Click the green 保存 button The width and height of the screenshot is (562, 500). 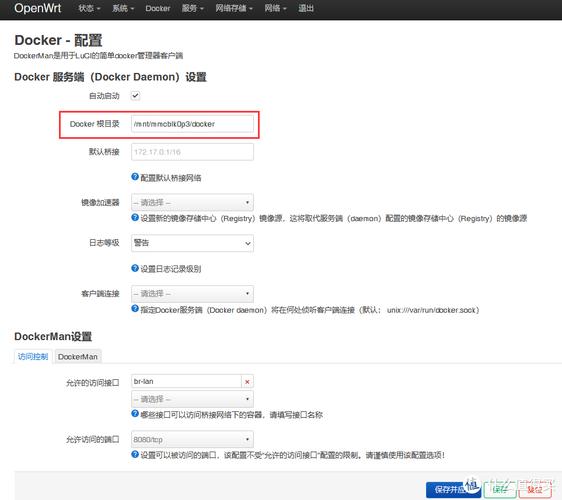(500, 490)
